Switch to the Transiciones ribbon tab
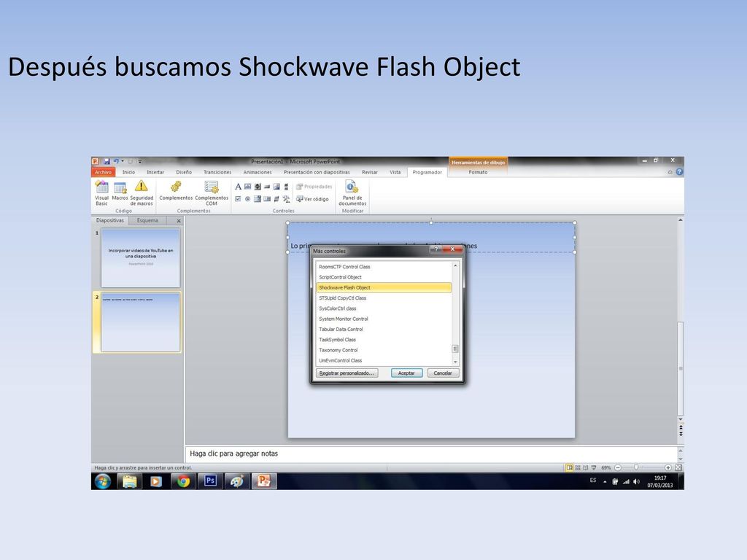Screen dimensions: 747x560 point(217,172)
